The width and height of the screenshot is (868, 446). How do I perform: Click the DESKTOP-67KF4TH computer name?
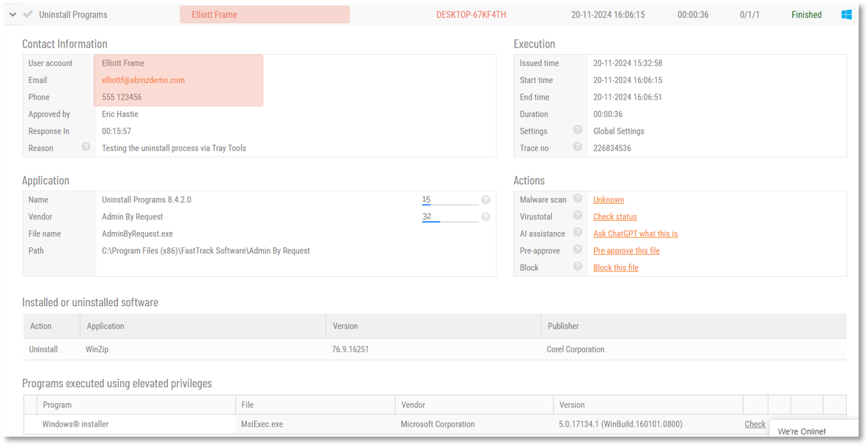[x=471, y=15]
